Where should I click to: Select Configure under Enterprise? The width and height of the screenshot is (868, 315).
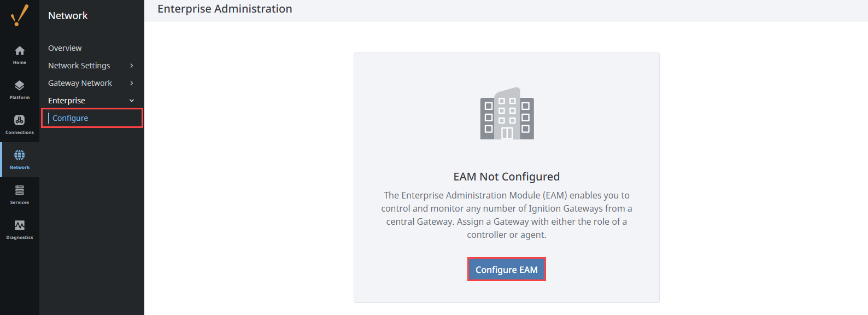coord(71,118)
